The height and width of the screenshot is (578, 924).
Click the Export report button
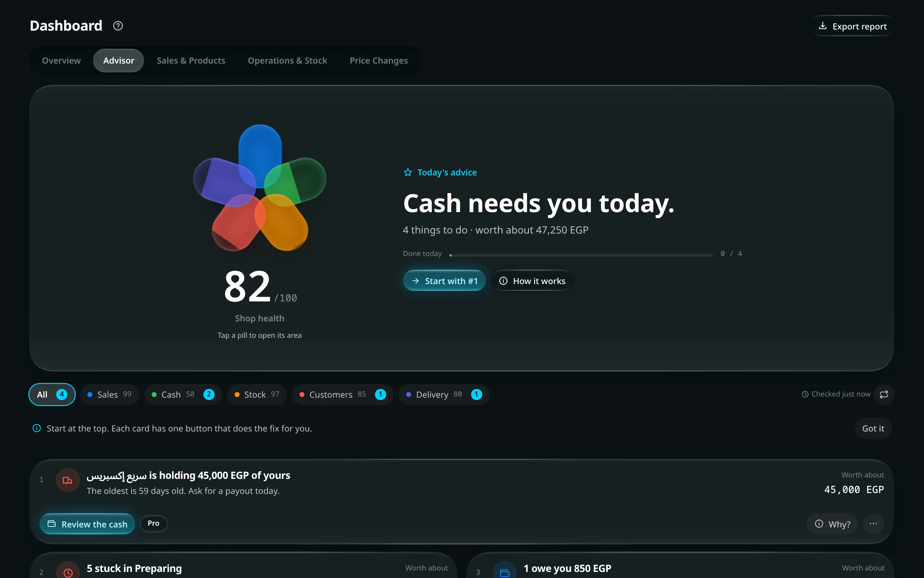(x=852, y=26)
